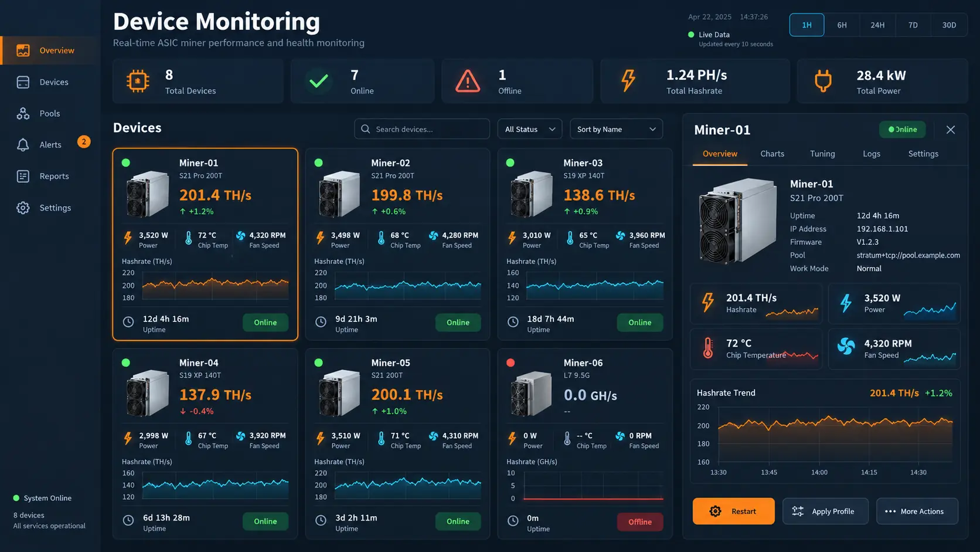The width and height of the screenshot is (980, 552).
Task: Click detail panel Hashrate lightning icon
Action: point(708,303)
